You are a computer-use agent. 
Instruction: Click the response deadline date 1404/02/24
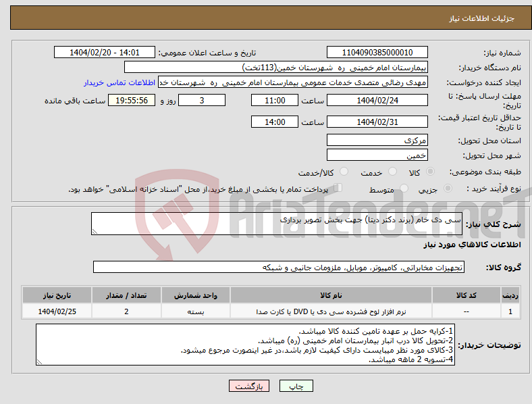pos(377,100)
